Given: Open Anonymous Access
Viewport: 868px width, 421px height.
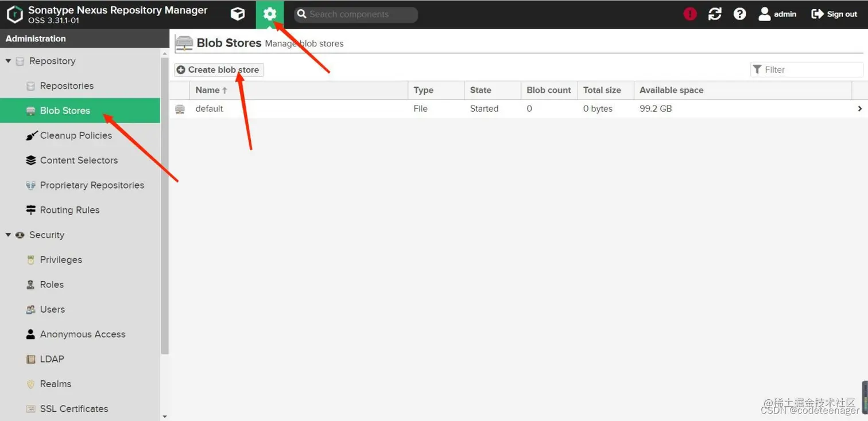Looking at the screenshot, I should click(83, 334).
